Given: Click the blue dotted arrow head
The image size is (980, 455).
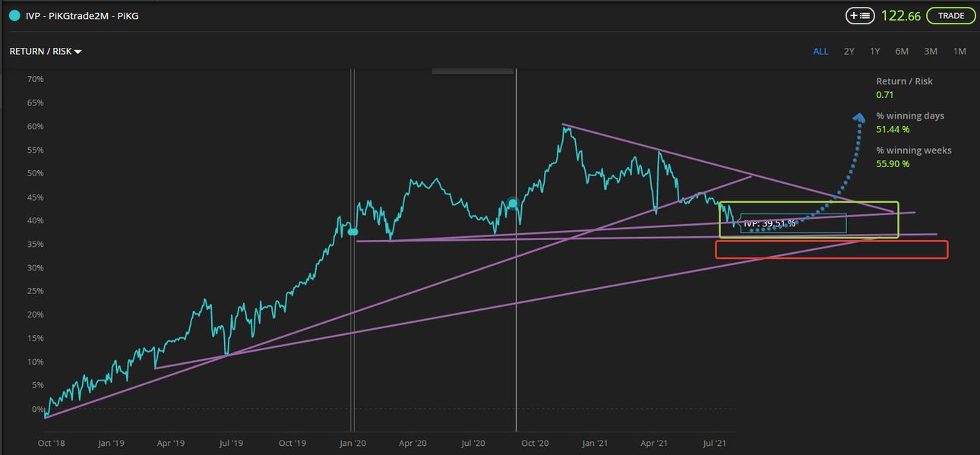Looking at the screenshot, I should [x=858, y=117].
